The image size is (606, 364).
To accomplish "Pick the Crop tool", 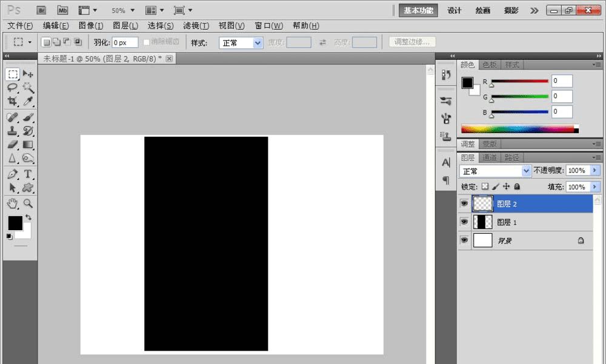I will click(12, 102).
